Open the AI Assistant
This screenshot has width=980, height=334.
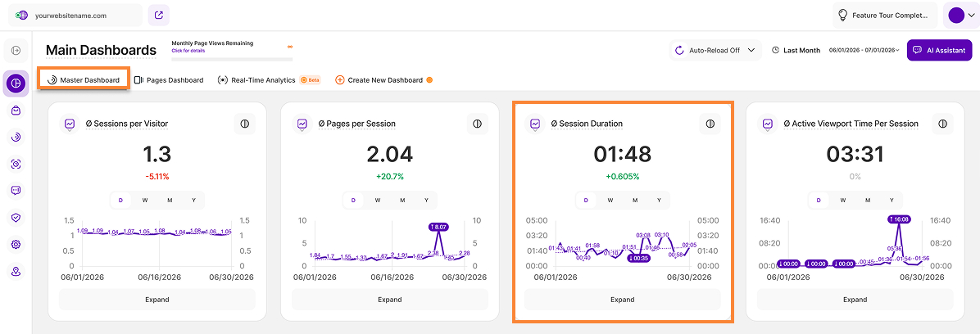click(939, 50)
